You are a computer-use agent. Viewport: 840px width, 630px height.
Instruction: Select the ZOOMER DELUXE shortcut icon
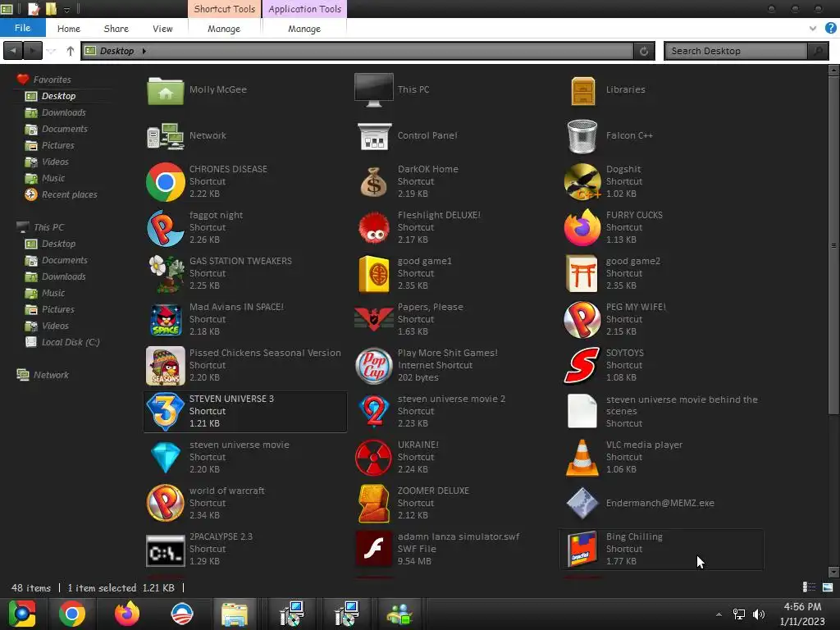click(x=374, y=504)
